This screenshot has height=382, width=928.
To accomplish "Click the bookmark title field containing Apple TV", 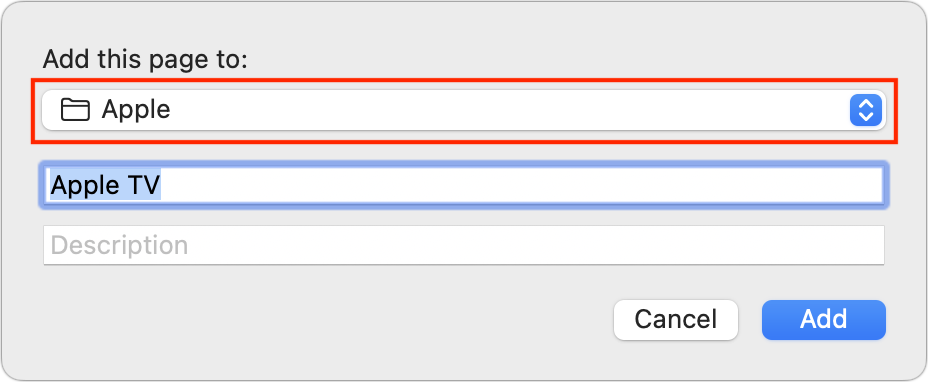I will point(464,185).
